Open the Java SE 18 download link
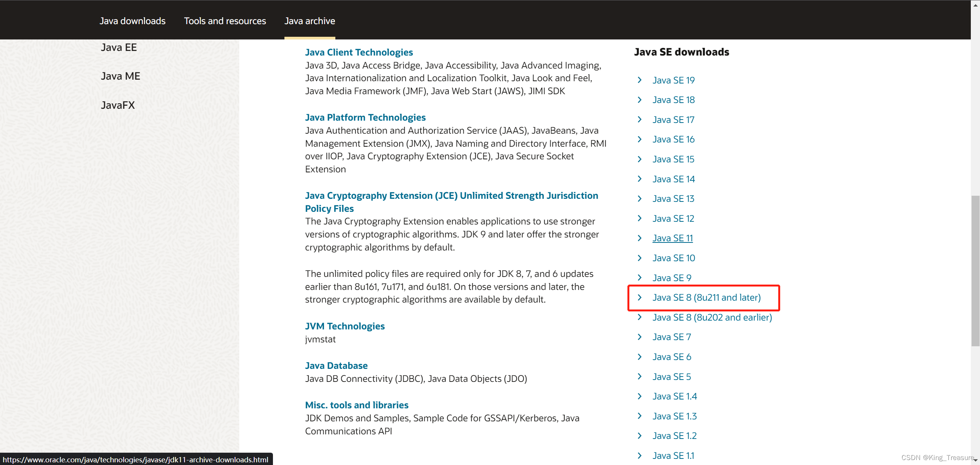 [x=673, y=100]
